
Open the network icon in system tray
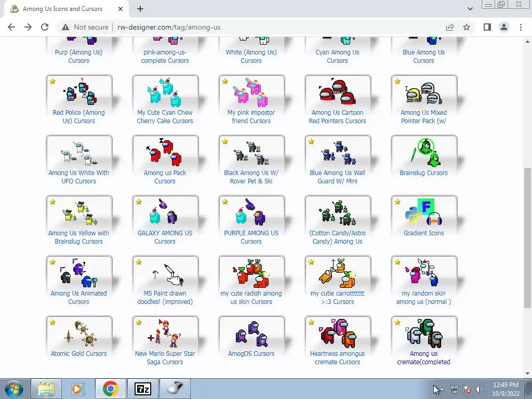coord(454,389)
